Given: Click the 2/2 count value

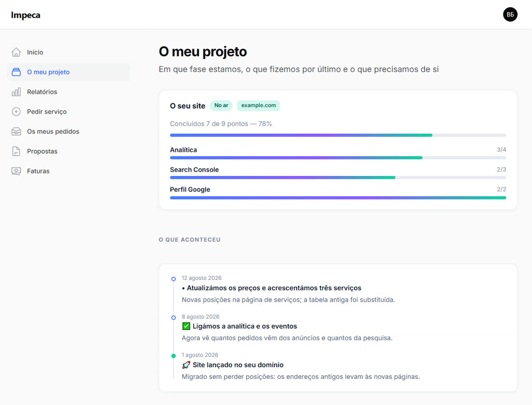Looking at the screenshot, I should [502, 189].
